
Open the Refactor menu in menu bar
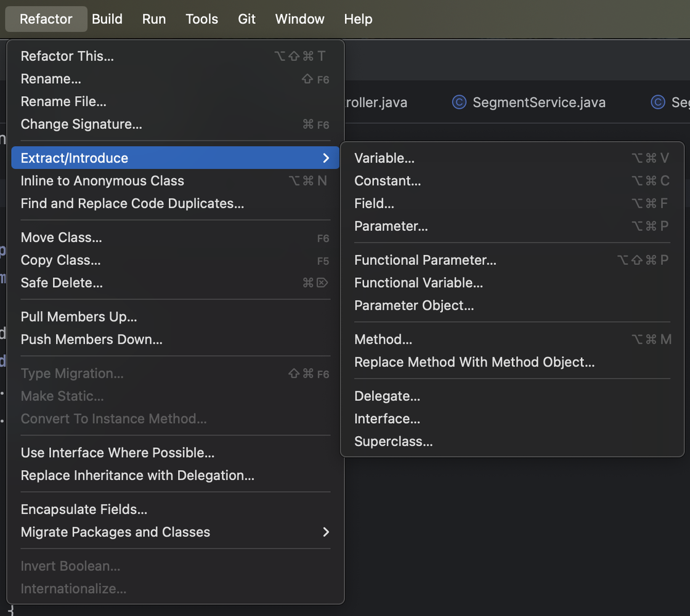[x=46, y=19]
